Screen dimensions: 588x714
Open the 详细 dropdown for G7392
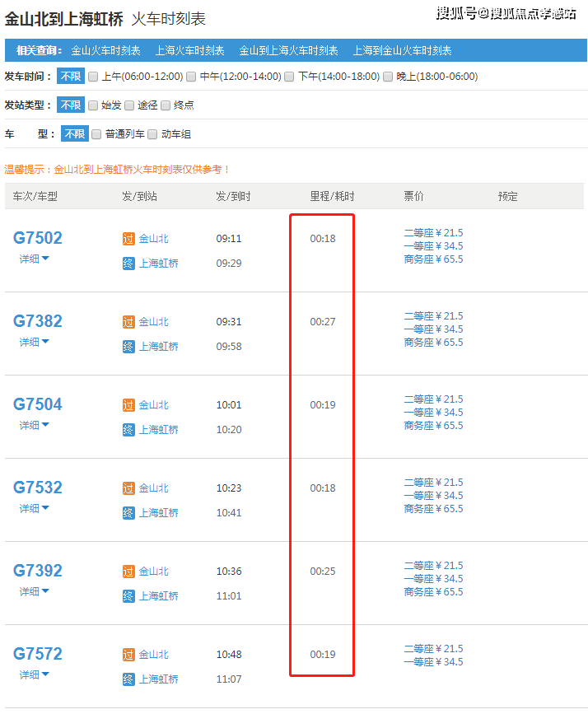click(35, 591)
